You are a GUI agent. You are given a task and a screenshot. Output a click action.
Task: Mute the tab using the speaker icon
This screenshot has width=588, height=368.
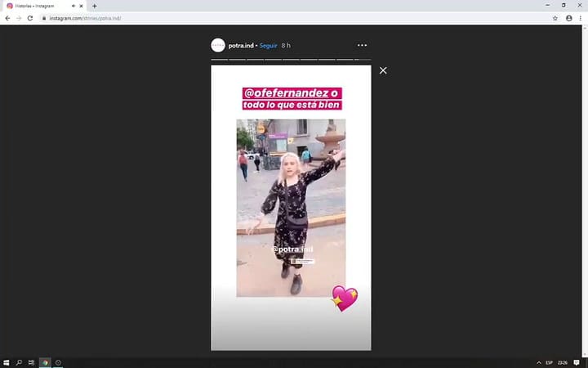73,6
